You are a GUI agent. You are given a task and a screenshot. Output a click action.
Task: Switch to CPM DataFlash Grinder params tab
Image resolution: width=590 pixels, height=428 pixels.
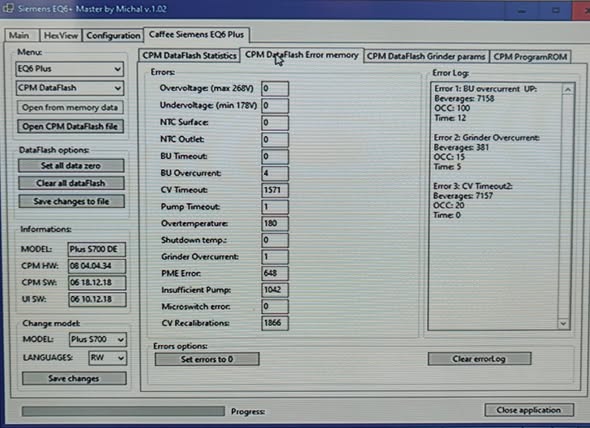click(x=426, y=56)
